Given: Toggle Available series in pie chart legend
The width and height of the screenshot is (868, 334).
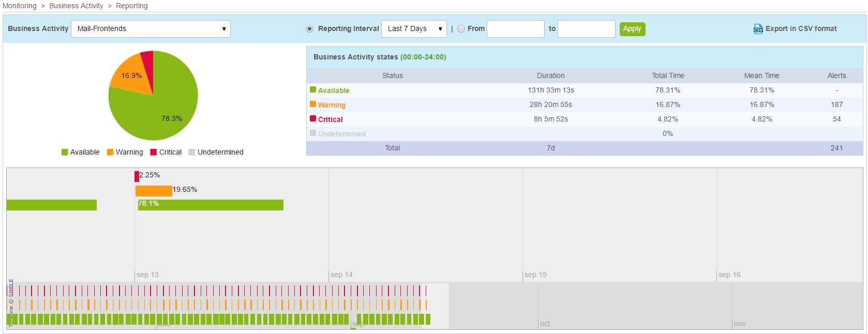Looking at the screenshot, I should pos(80,152).
